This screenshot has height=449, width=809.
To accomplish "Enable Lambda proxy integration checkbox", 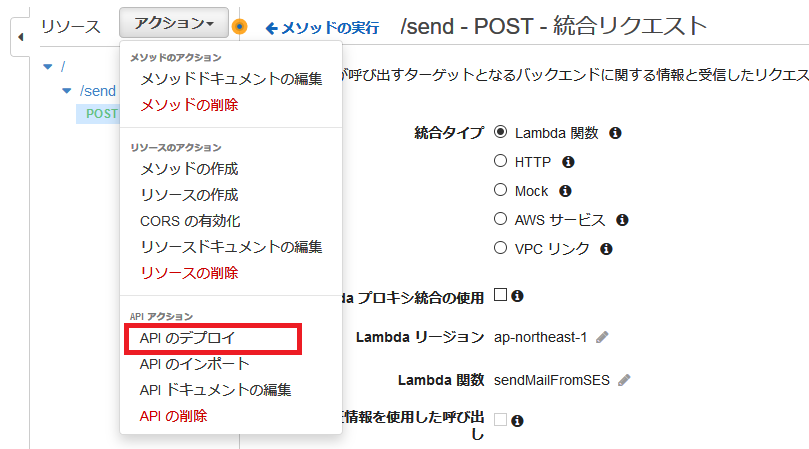I will coord(501,295).
